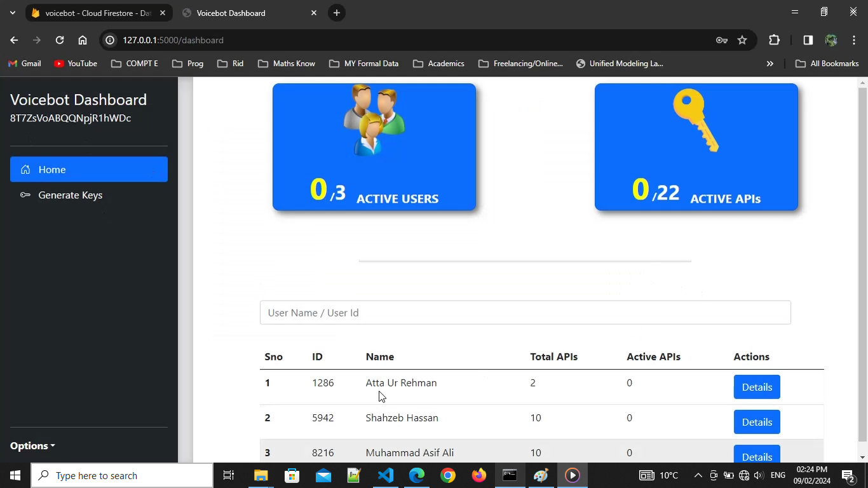Select the ID 1286 cell
Screen dimensions: 868x488
click(323, 383)
